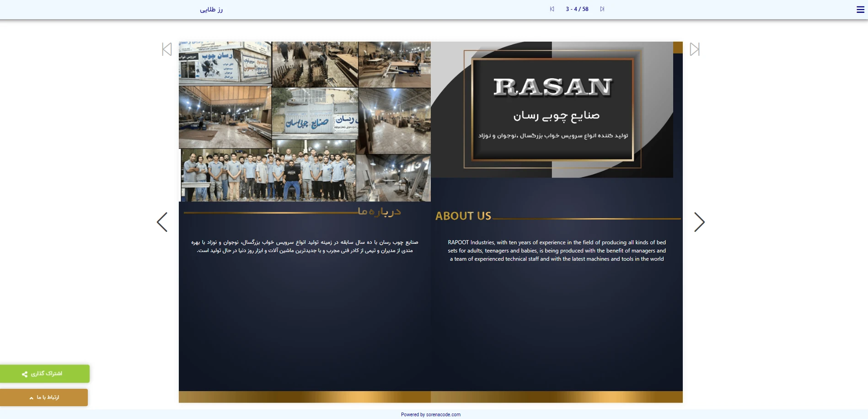The height and width of the screenshot is (419, 868).
Task: Select the storefront sign photo at top-left
Action: (x=225, y=63)
